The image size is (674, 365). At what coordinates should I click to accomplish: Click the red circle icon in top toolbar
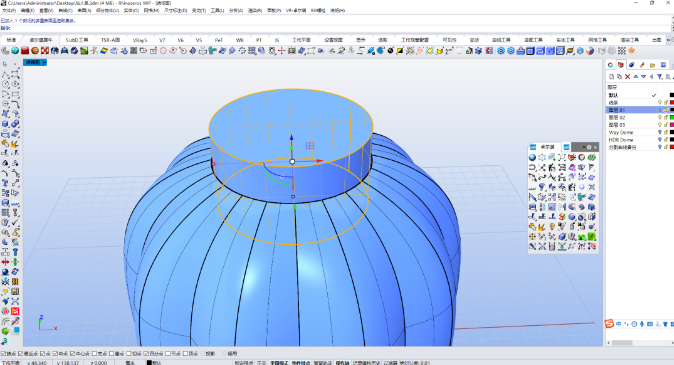pyautogui.click(x=163, y=51)
